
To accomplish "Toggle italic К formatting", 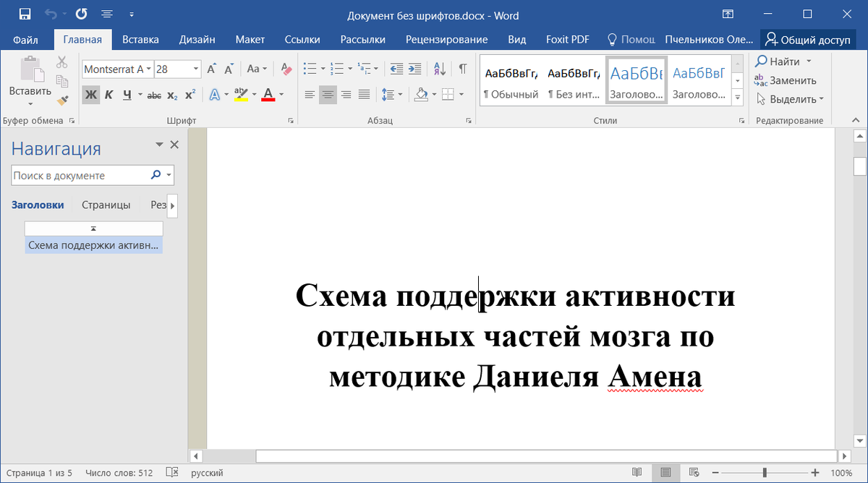I will [x=109, y=95].
